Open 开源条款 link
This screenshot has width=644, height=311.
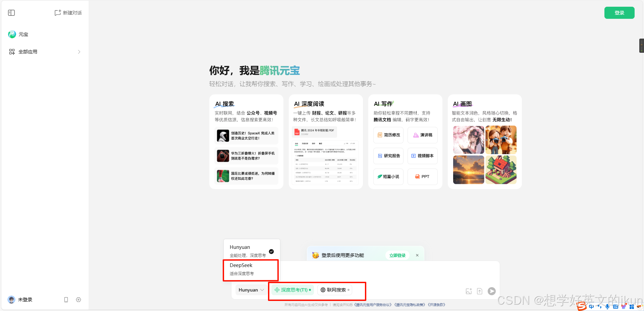click(x=436, y=305)
